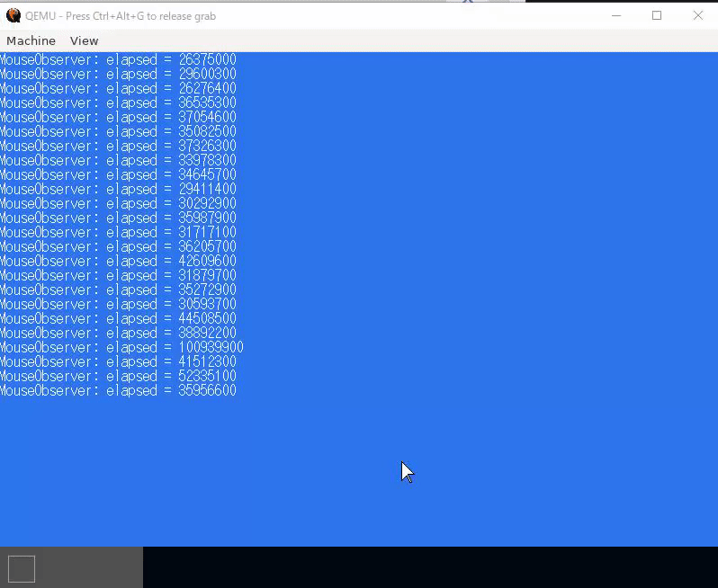Click the line reading elapsed = 31879700
The height and width of the screenshot is (588, 718).
tap(118, 276)
